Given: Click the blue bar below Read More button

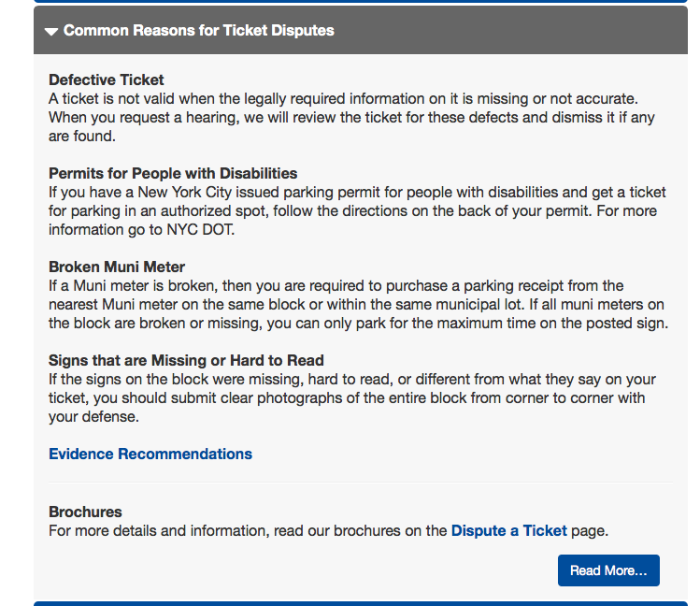Looking at the screenshot, I should click(x=361, y=604).
